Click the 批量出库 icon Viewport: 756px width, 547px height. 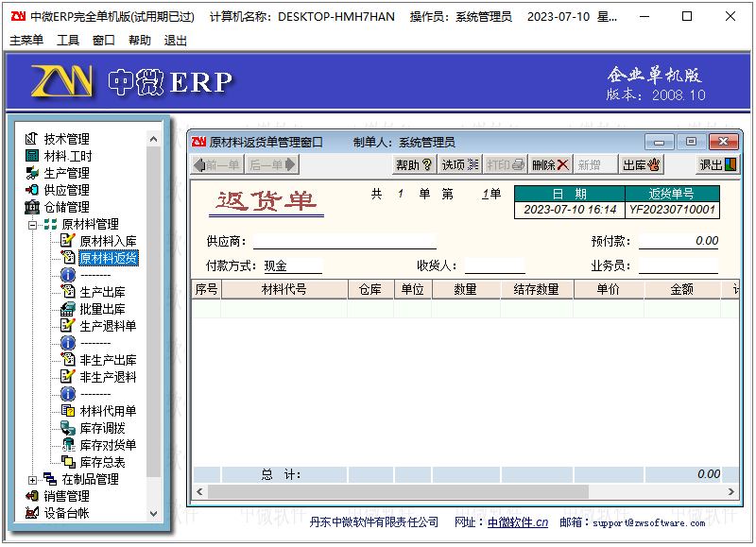point(68,309)
